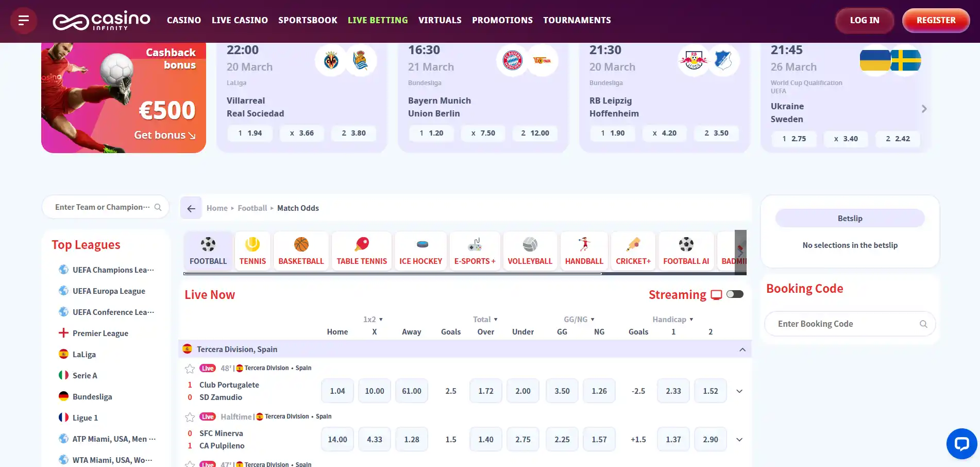
Task: Click the Bayern Munich team crest
Action: [x=512, y=60]
